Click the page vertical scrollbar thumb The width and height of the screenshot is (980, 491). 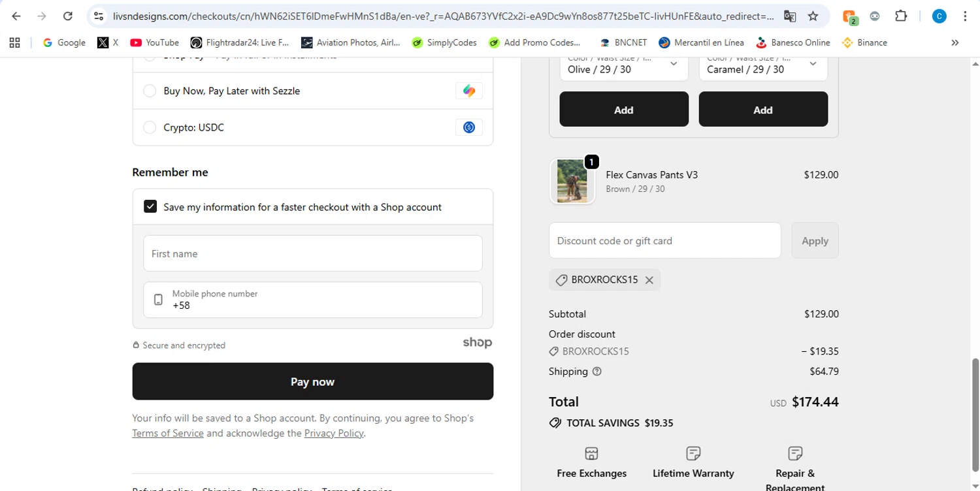pyautogui.click(x=975, y=414)
